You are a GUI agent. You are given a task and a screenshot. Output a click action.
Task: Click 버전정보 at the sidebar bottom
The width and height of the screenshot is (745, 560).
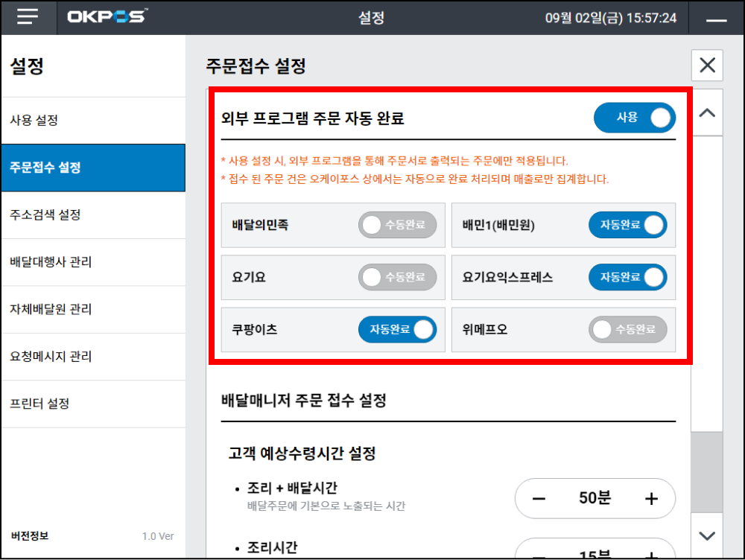point(30,535)
